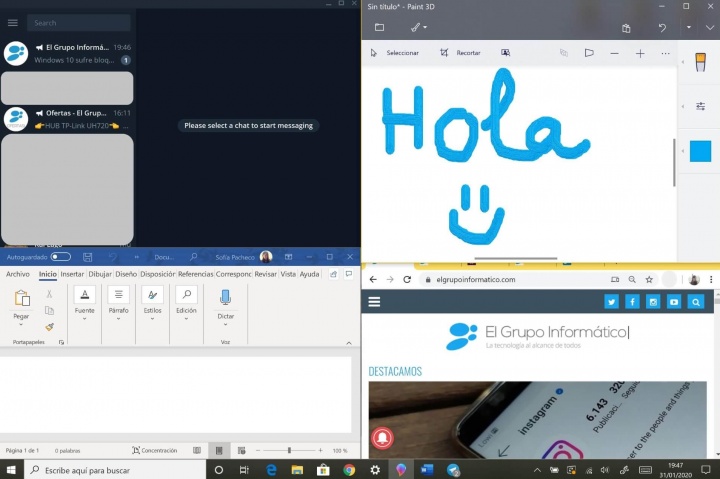Switch to Referencias tab in Word
Image resolution: width=720 pixels, height=479 pixels.
pyautogui.click(x=196, y=274)
